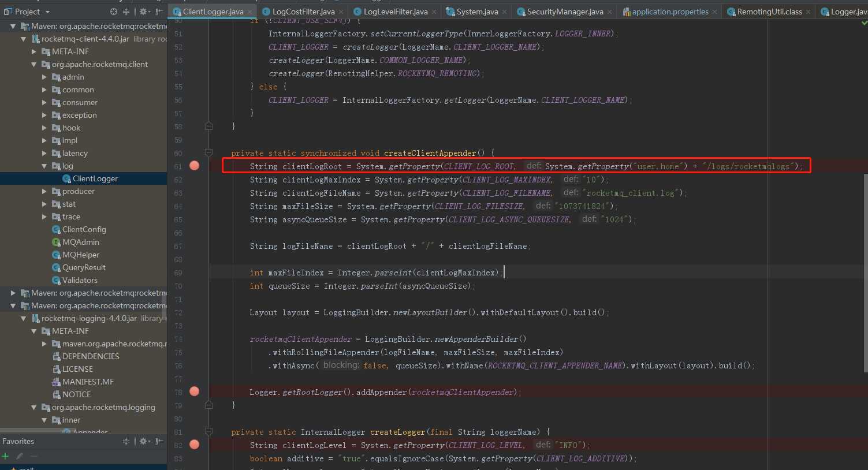868x470 pixels.
Task: Select the exception package row
Action: point(84,115)
